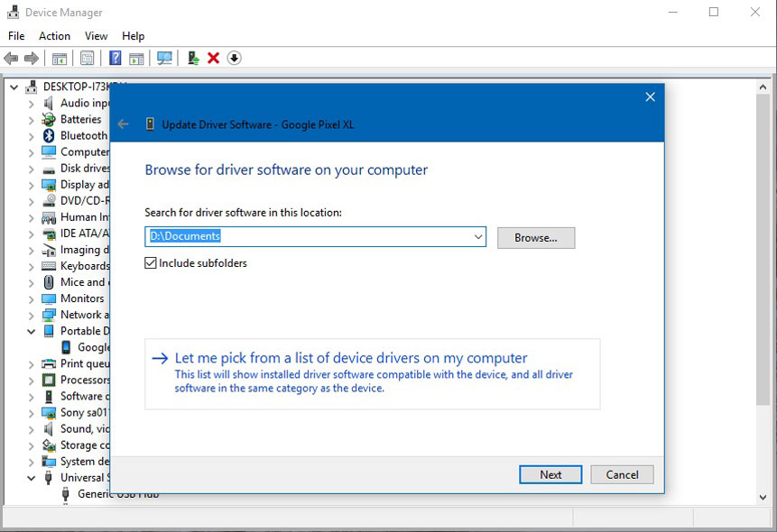Select the Bluetooth category icon

click(x=49, y=136)
